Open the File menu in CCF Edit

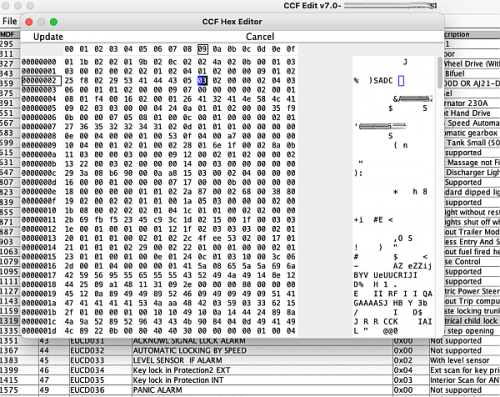pyautogui.click(x=9, y=21)
